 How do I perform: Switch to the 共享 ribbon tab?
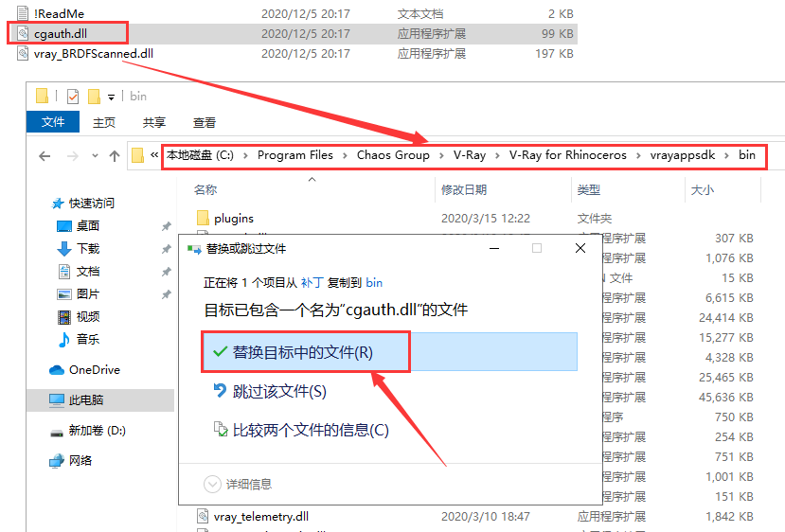[x=154, y=122]
